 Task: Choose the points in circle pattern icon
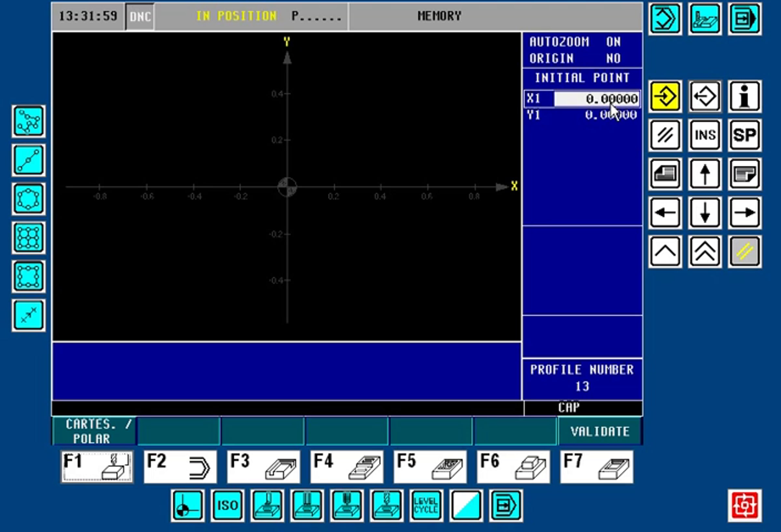(29, 199)
